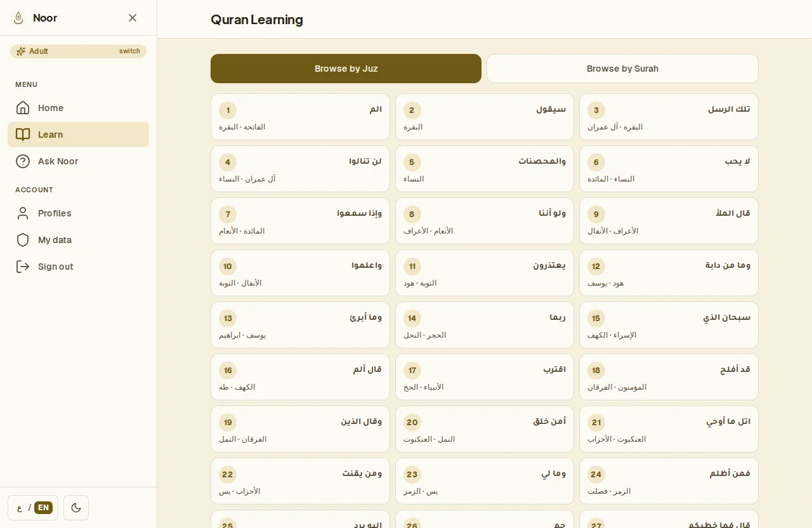812x528 pixels.
Task: Sign out of the account
Action: 79,267
